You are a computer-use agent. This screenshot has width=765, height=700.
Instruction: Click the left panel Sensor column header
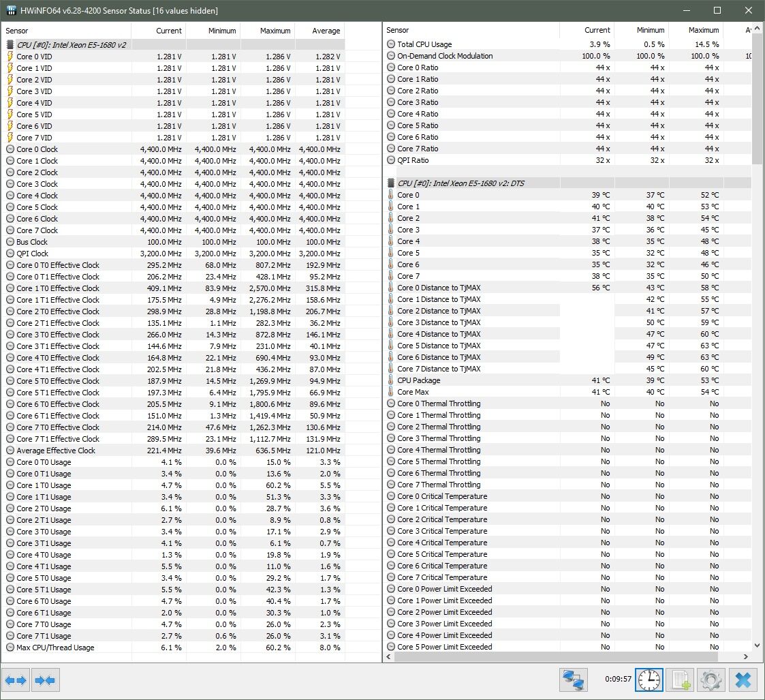(66, 30)
